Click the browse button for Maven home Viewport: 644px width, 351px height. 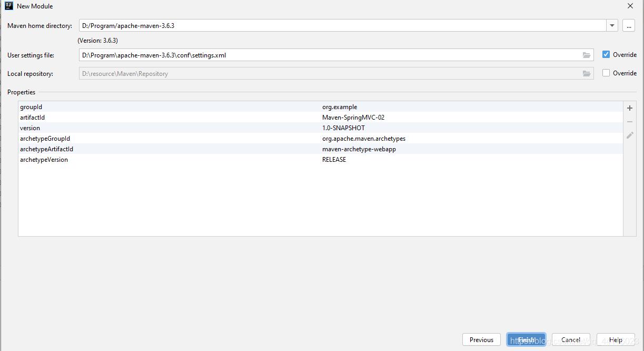pos(628,26)
